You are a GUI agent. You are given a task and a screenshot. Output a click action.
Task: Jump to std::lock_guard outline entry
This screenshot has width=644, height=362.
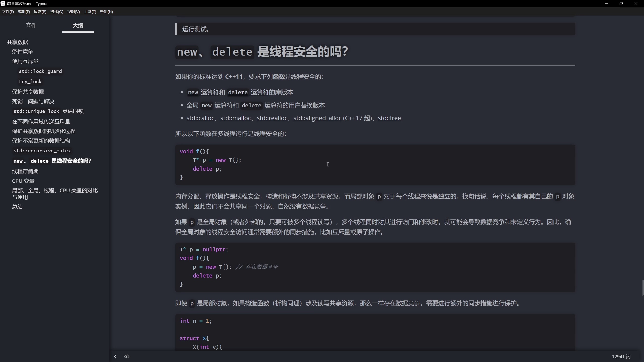40,71
